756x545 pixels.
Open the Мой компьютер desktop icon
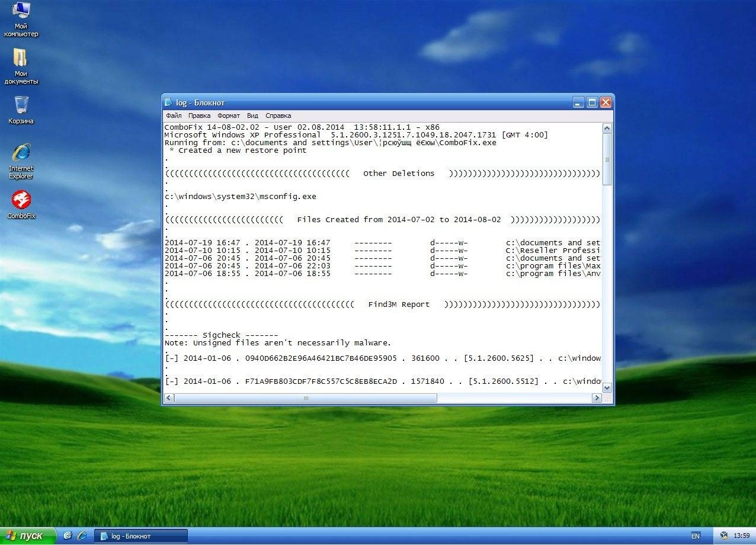(x=21, y=20)
